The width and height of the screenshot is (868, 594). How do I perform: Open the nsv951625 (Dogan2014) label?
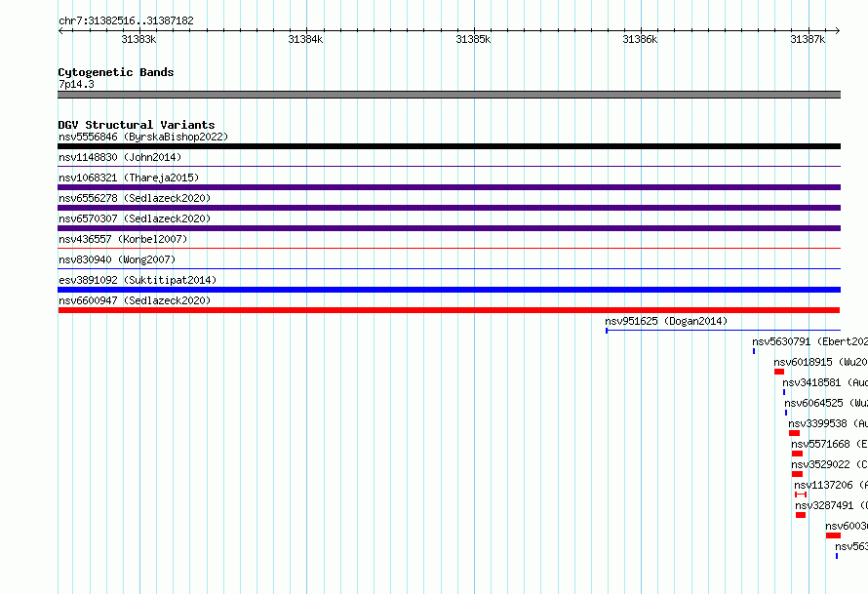pos(666,321)
